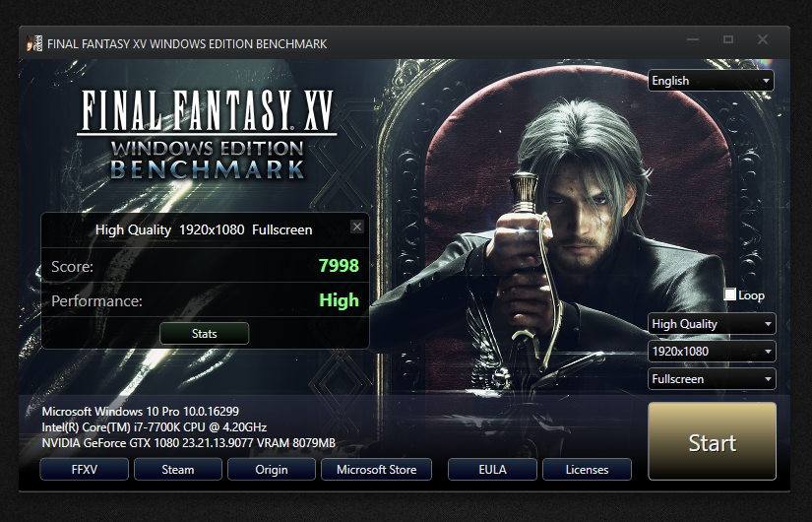Close the benchmark window
The image size is (812, 522).
pyautogui.click(x=763, y=40)
